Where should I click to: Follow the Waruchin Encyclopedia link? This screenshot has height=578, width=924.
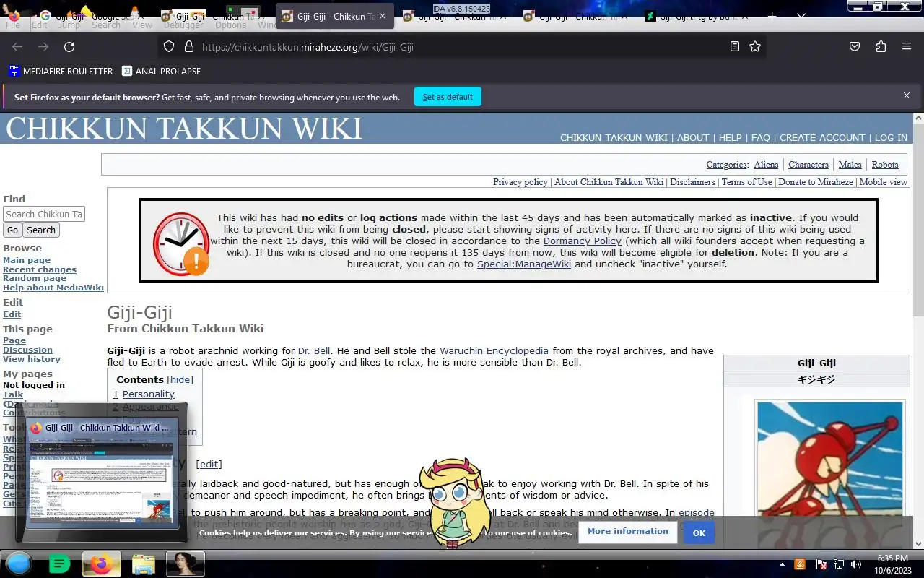[x=494, y=350]
